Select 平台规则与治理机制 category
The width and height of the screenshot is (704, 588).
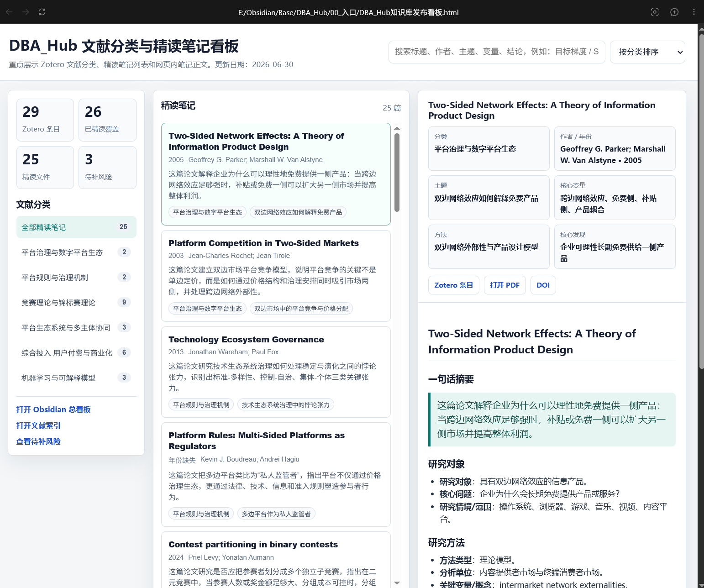click(x=76, y=277)
